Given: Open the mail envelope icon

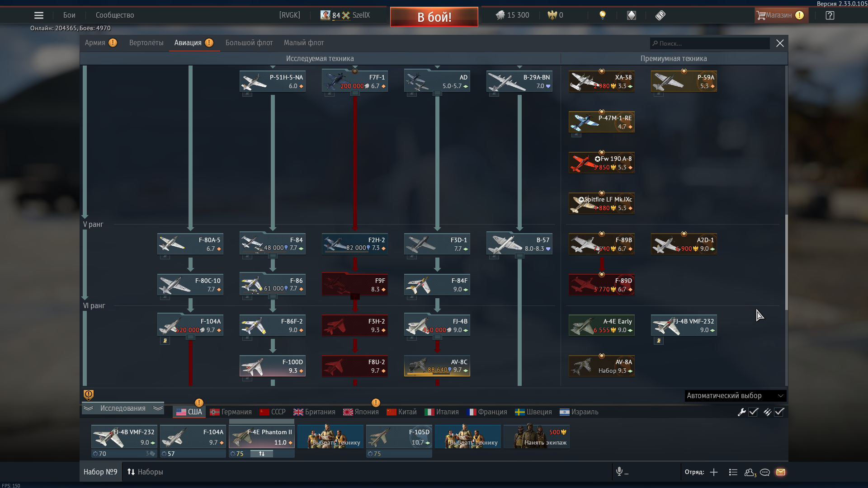Looking at the screenshot, I should (781, 472).
